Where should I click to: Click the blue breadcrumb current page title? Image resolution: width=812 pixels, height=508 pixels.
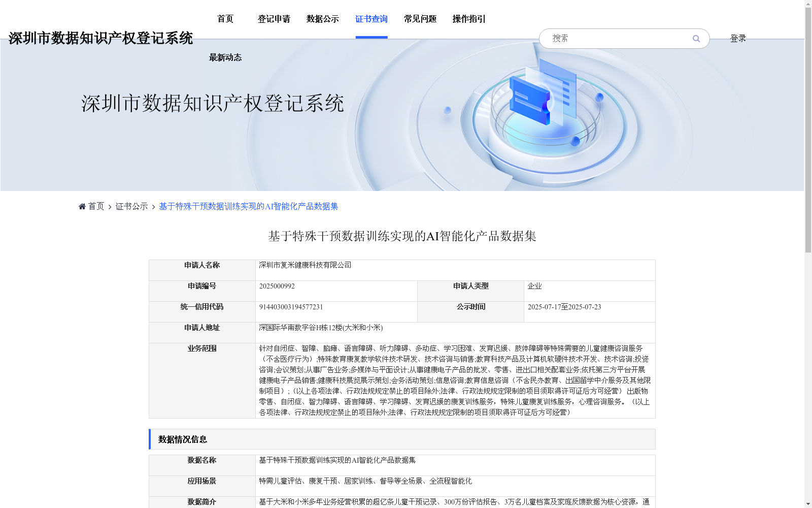pos(249,206)
